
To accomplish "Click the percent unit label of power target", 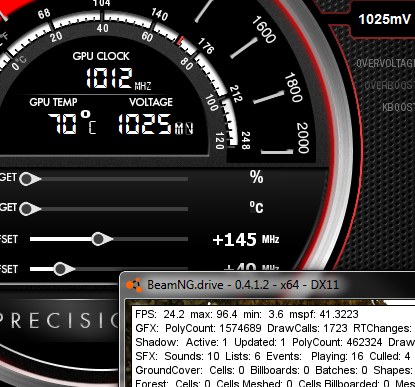I will click(x=256, y=177).
